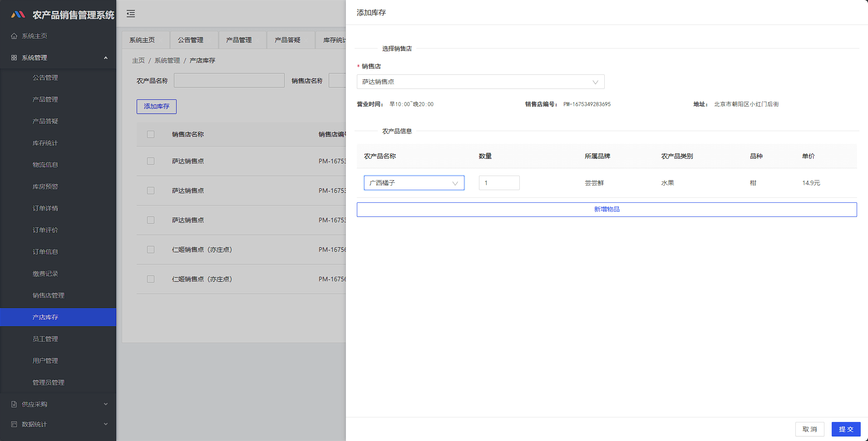Select 产店库存 sidebar item
The image size is (868, 441).
pyautogui.click(x=58, y=317)
